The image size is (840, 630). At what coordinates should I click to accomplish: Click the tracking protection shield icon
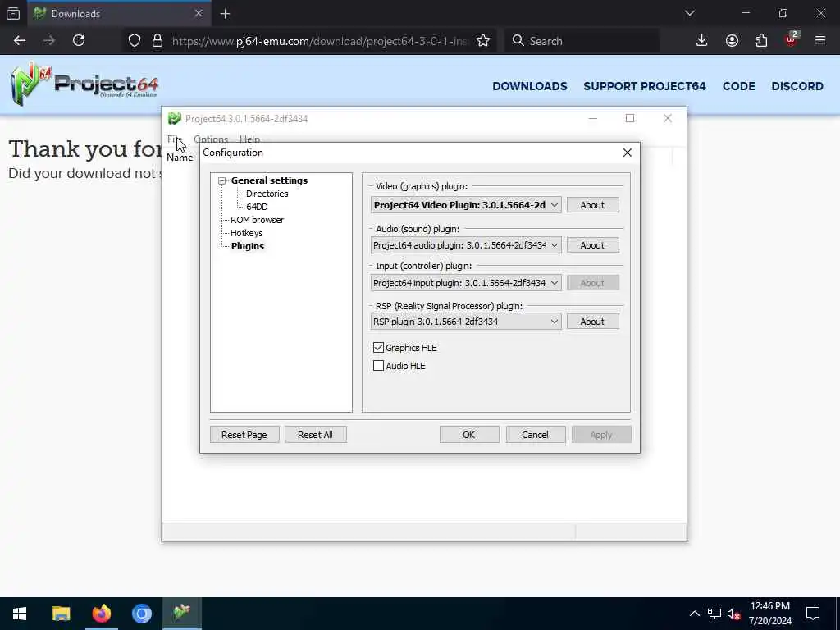click(135, 41)
